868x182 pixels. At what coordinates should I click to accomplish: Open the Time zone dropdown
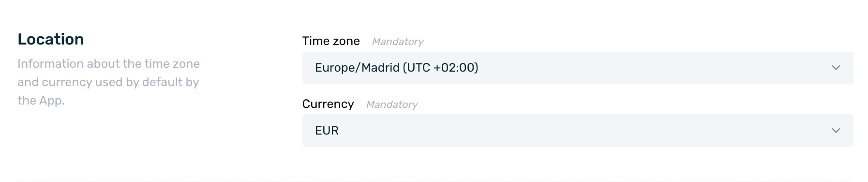[x=578, y=68]
